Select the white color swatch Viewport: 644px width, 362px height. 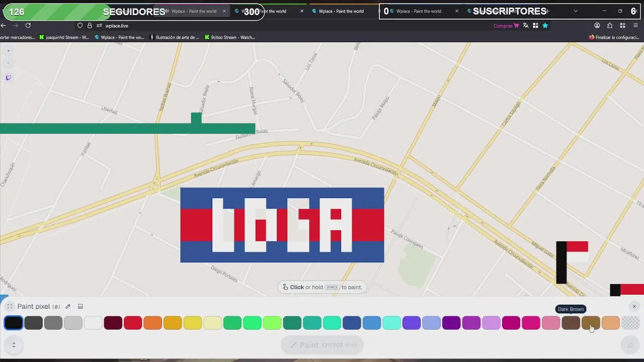(x=93, y=323)
